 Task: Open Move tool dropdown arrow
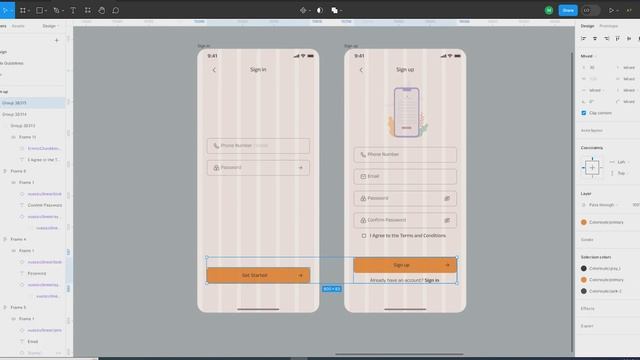[11, 11]
